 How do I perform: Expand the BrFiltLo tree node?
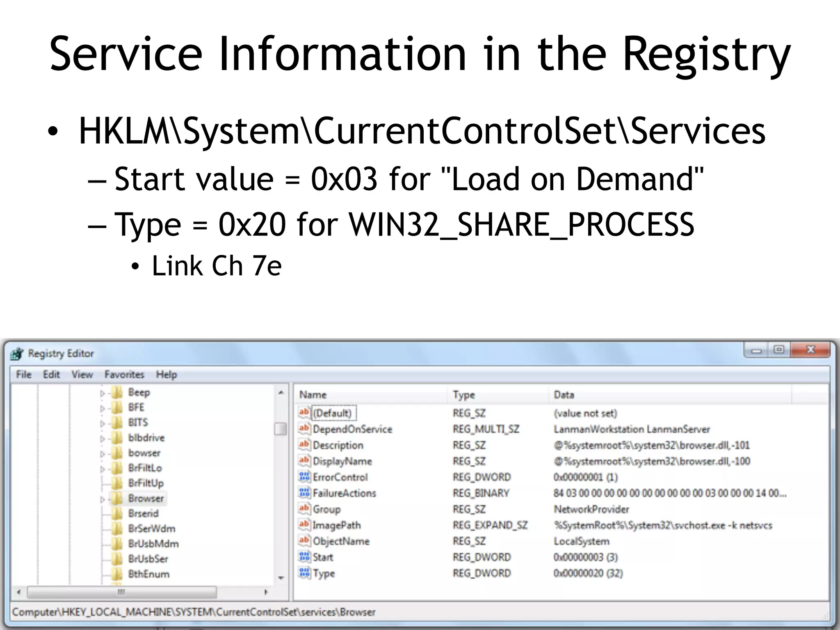[103, 469]
